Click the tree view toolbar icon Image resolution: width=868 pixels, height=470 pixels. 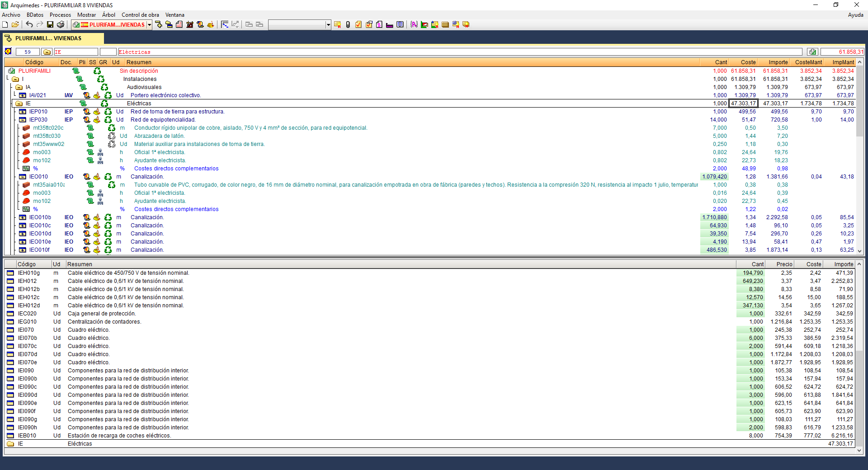tap(225, 24)
